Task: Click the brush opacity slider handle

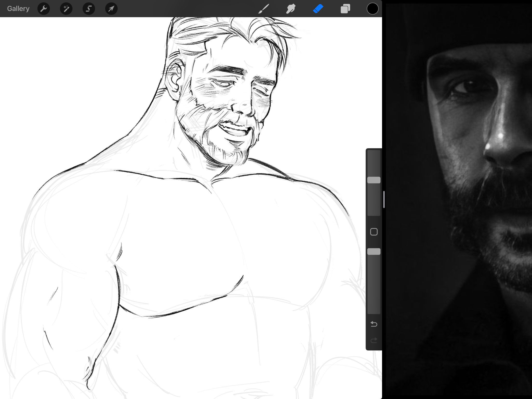Action: point(374,251)
